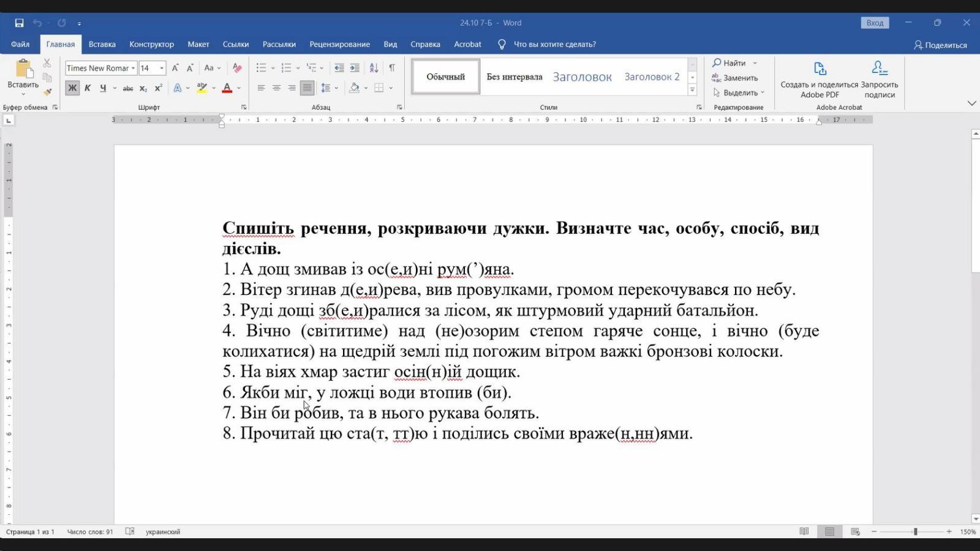Switch to the Рецензирование tab
The height and width of the screenshot is (551, 980).
coord(339,44)
